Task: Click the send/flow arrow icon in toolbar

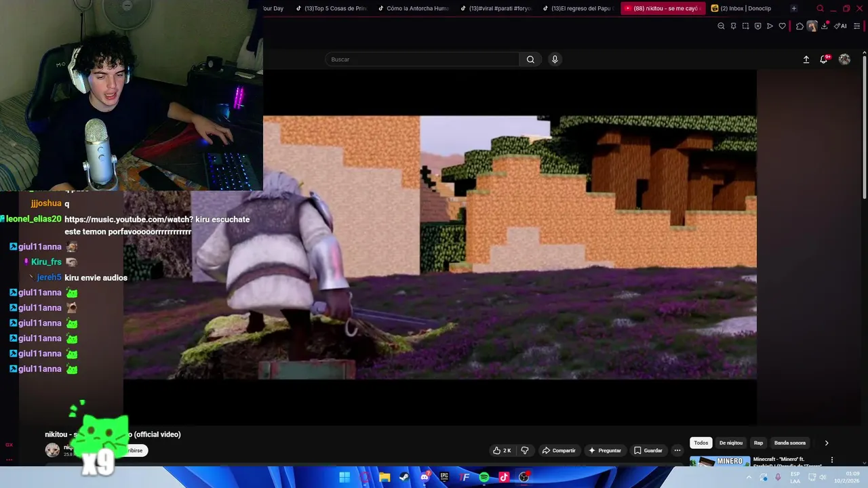Action: coord(770,26)
